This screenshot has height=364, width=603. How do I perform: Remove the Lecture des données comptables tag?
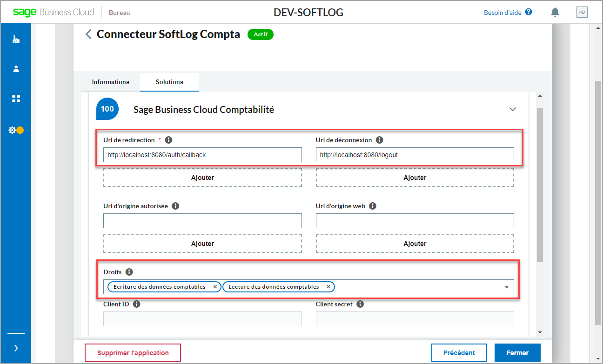coord(328,287)
